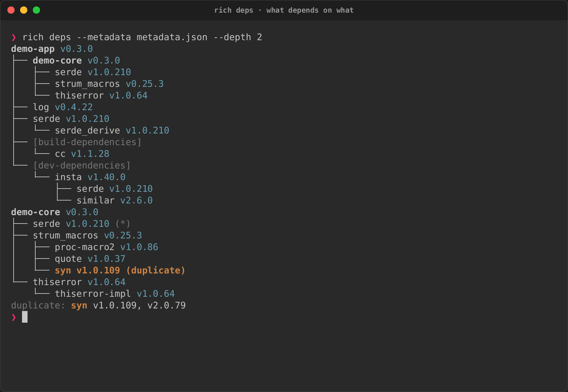The width and height of the screenshot is (568, 392).
Task: Click the orange 'syn v1.0.109 (duplicate)' row
Action: (x=120, y=271)
